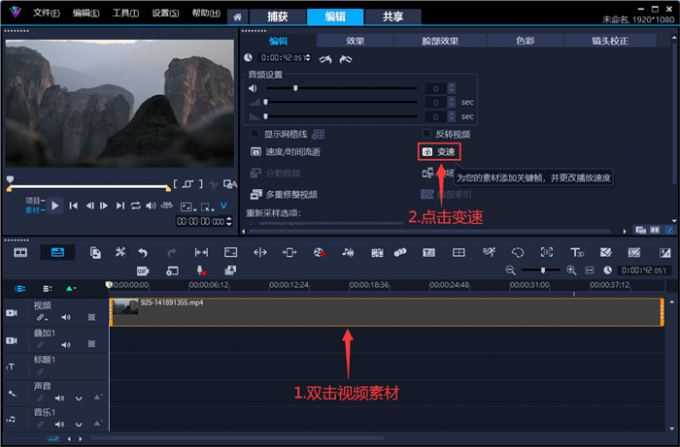Open the multi-camera editor icon
680x447 pixels.
point(459,252)
